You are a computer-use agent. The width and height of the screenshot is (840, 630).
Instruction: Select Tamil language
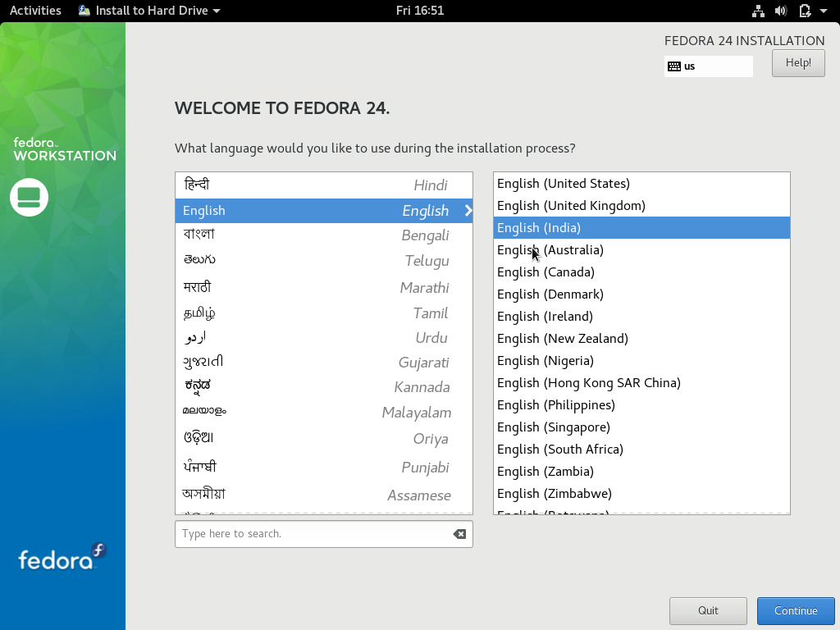click(x=323, y=313)
